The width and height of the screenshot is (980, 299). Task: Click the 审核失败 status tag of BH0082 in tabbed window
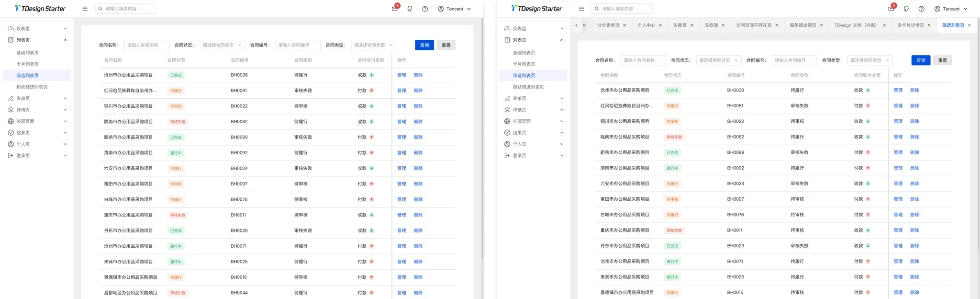point(674,137)
